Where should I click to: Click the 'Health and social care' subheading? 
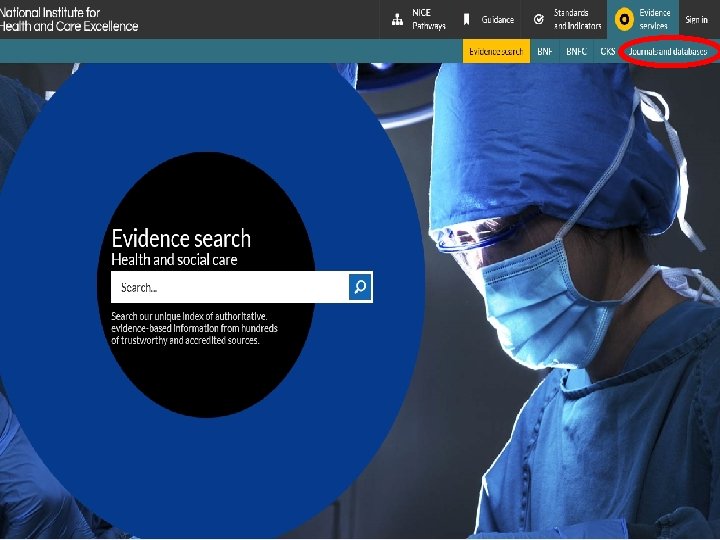coord(174,260)
